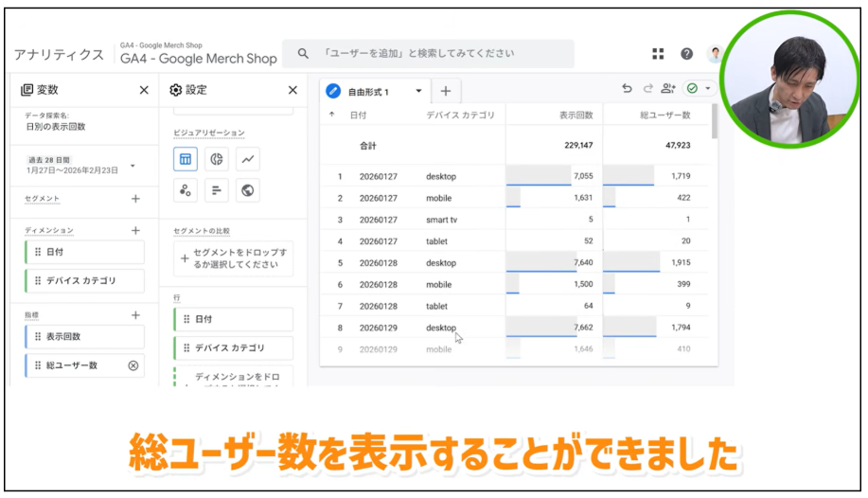Click the 1,719 users cell

pos(681,176)
